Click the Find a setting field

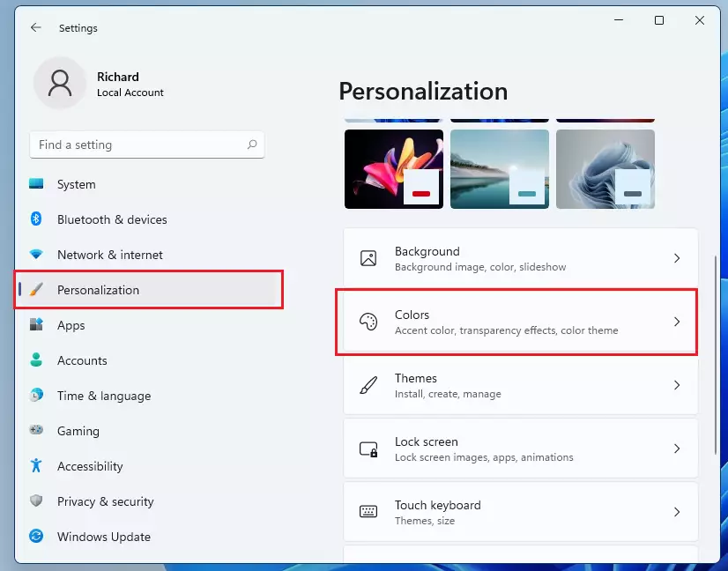(146, 145)
